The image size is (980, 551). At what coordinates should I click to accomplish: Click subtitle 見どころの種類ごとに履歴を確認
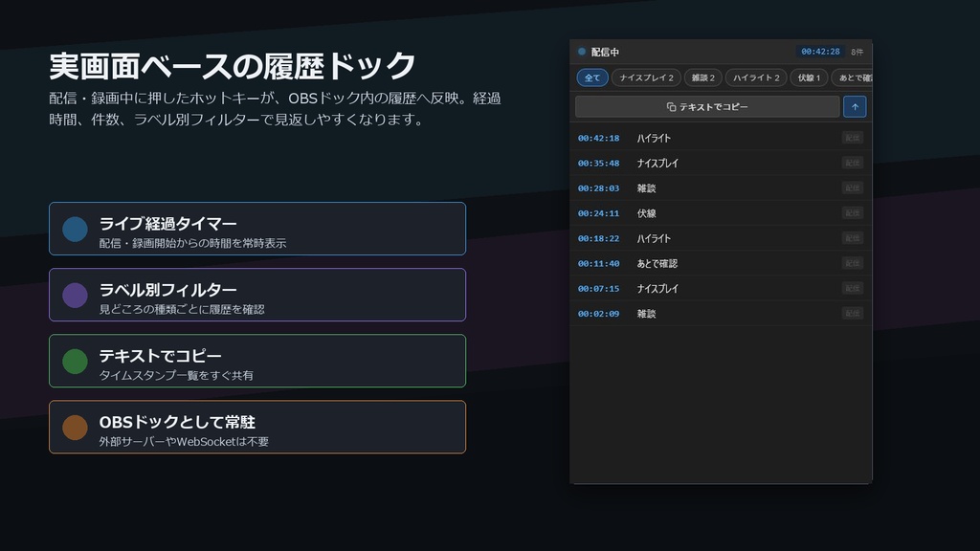click(182, 309)
